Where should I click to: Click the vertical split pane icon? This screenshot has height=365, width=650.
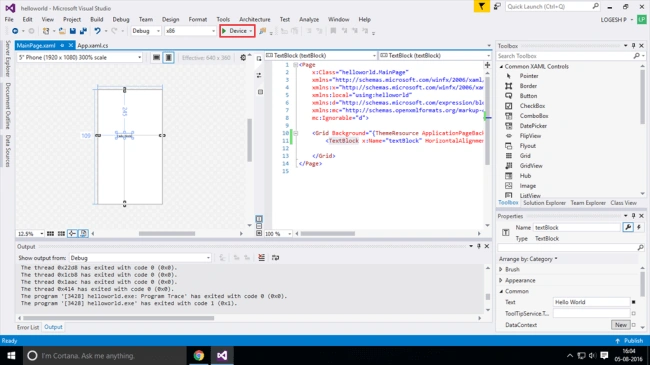pyautogui.click(x=259, y=219)
